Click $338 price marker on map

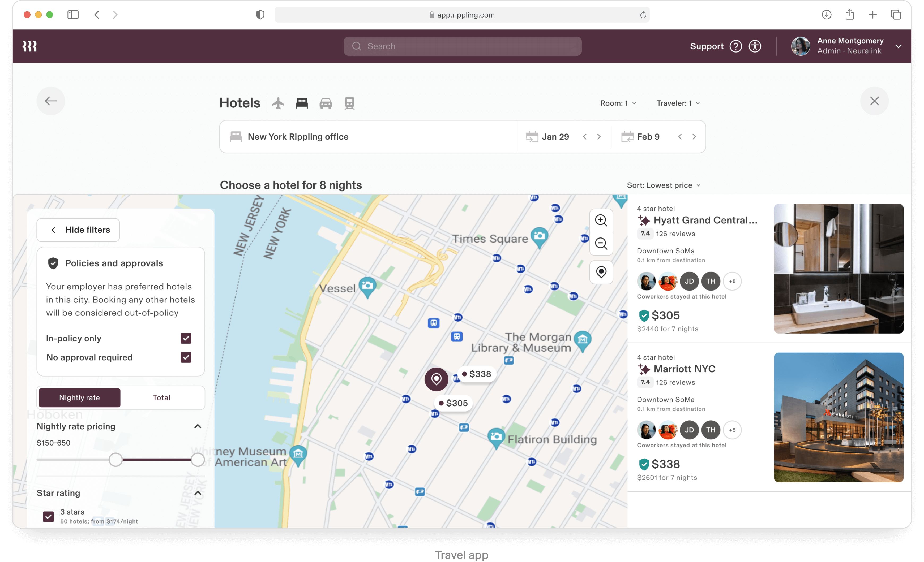coord(477,374)
